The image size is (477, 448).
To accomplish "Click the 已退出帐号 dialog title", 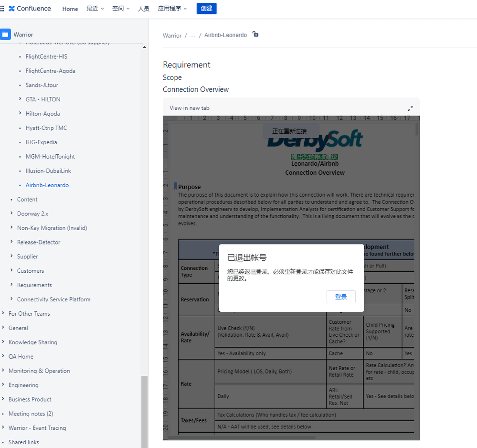I will (247, 258).
